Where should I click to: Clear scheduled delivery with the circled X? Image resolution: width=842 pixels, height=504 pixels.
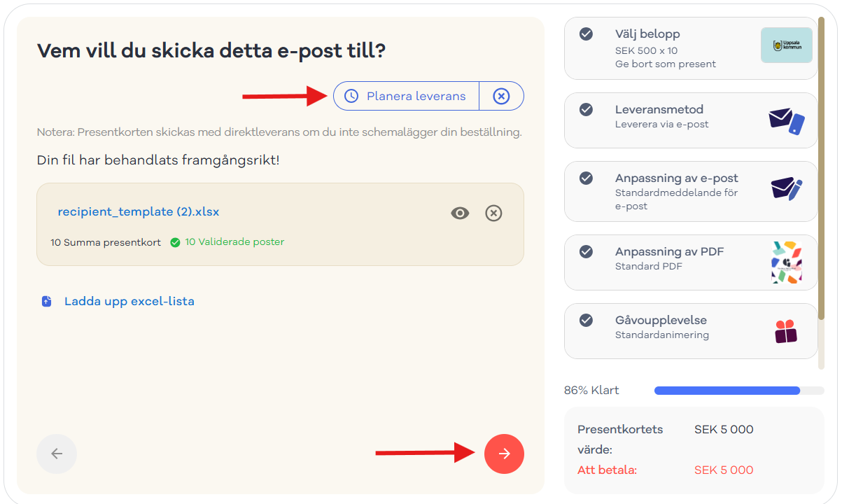tap(501, 97)
